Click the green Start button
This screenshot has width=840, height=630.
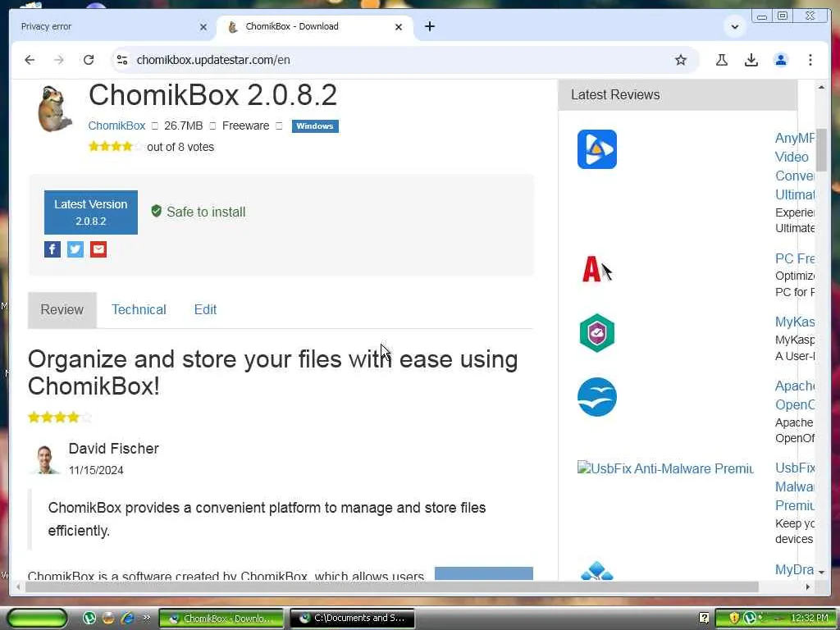click(37, 619)
